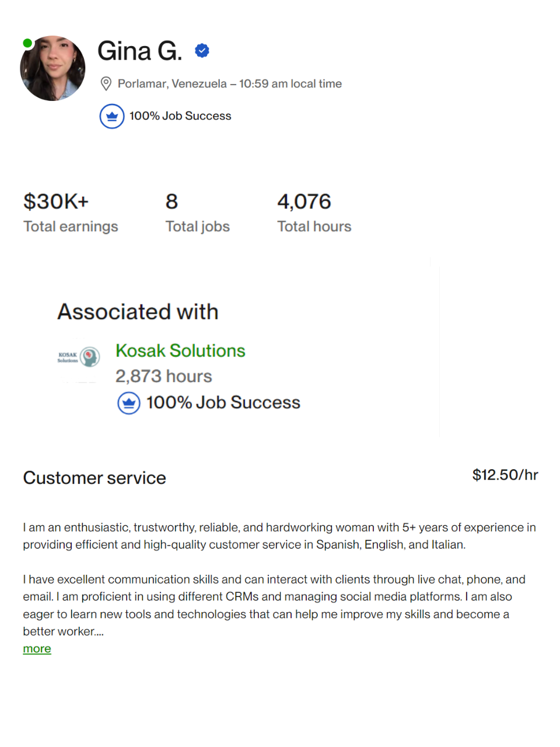560x747 pixels.
Task: Click the Porlamar, Venezuela location text
Action: [x=172, y=83]
